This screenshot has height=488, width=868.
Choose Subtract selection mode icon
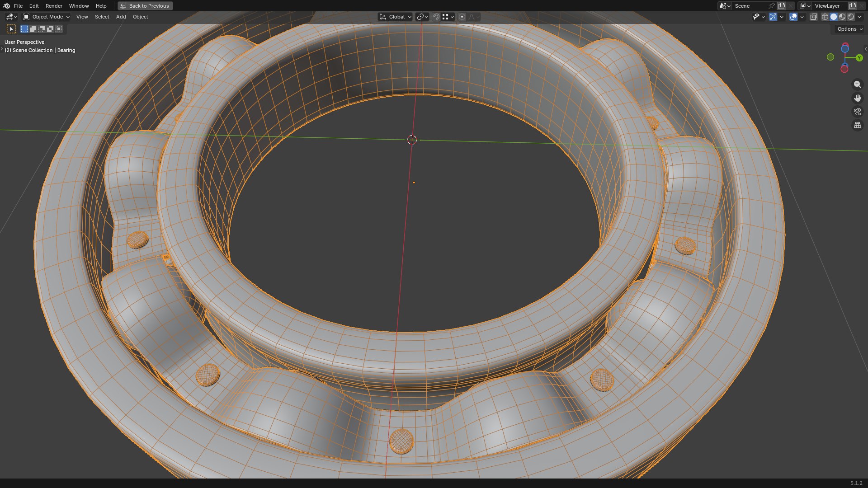[42, 29]
